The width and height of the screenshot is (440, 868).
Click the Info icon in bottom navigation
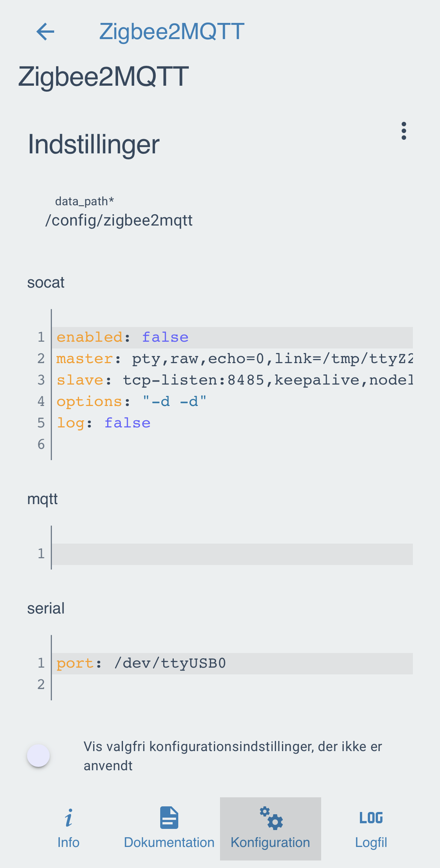pos(68,818)
